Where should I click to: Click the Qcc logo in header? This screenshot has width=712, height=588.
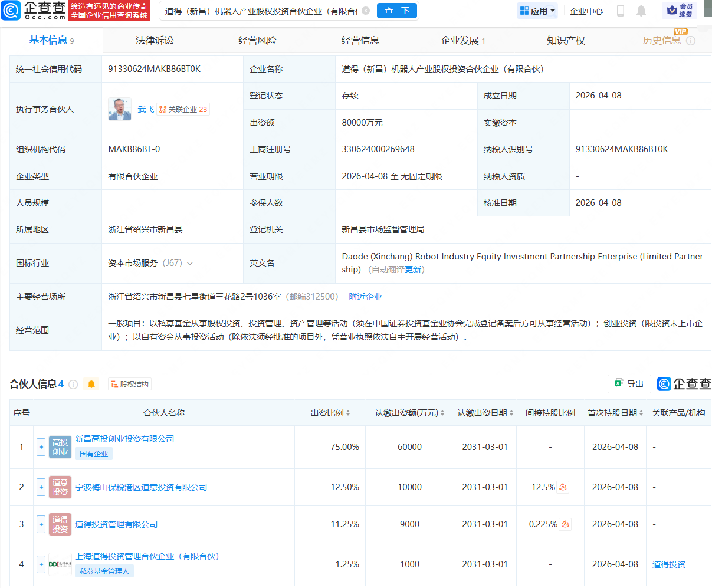pos(34,10)
